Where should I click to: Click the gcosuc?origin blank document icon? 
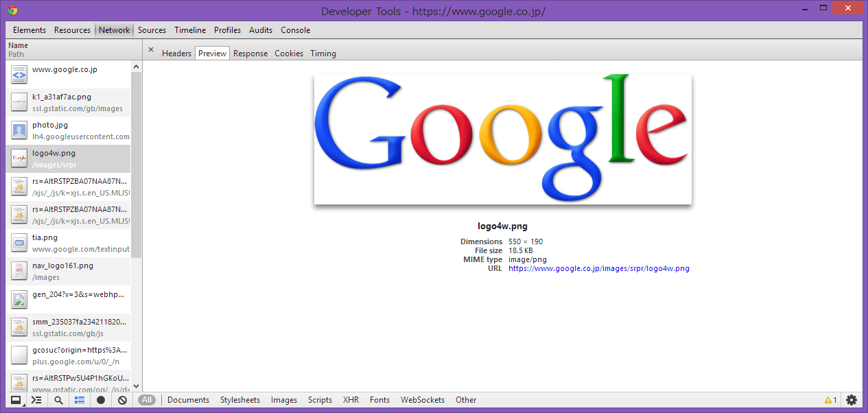pos(19,355)
